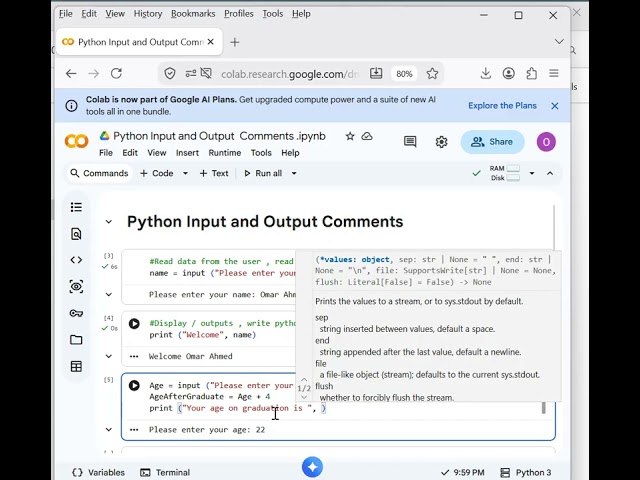This screenshot has height=480, width=640.
Task: Star the notebook with star icon
Action: 350,136
